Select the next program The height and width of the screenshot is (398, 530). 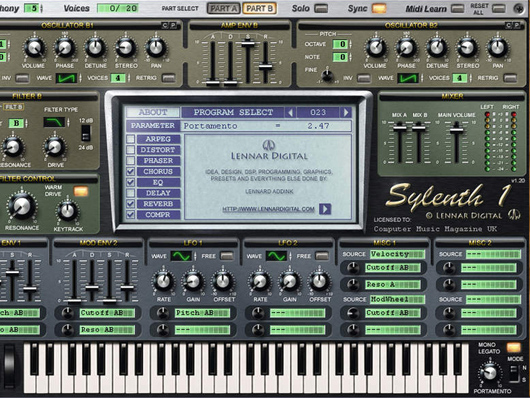346,112
